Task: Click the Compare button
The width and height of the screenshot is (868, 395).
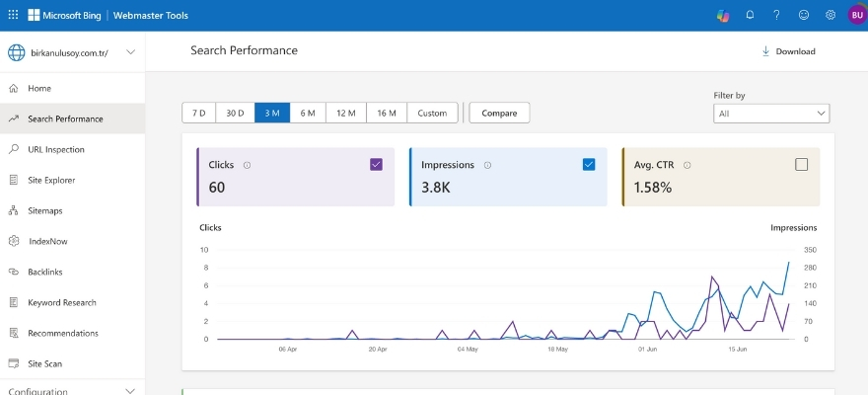Action: point(499,113)
